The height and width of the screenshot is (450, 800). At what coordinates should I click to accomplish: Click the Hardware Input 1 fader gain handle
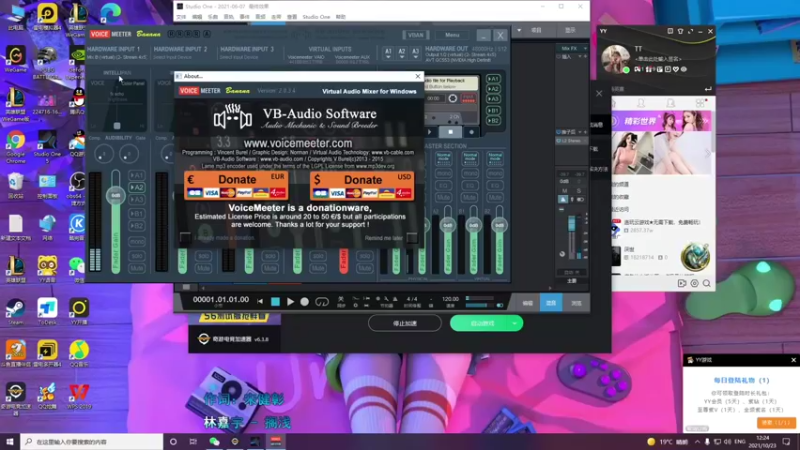click(x=116, y=195)
